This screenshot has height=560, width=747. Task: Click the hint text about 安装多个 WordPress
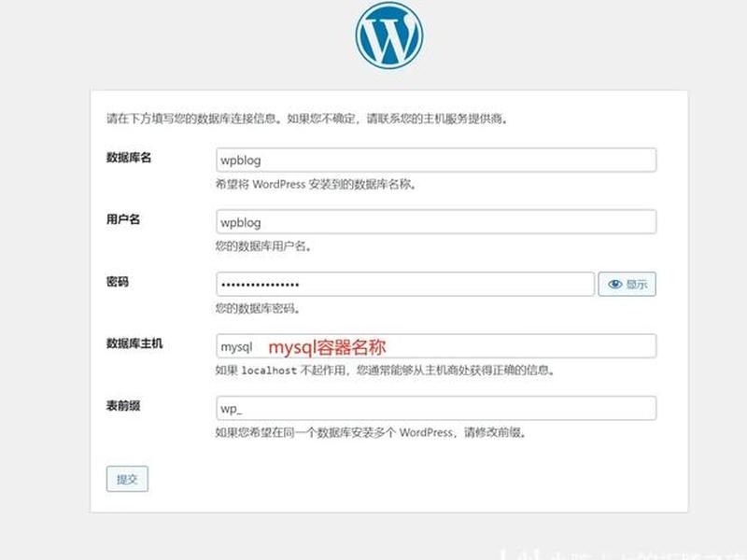coord(371,432)
